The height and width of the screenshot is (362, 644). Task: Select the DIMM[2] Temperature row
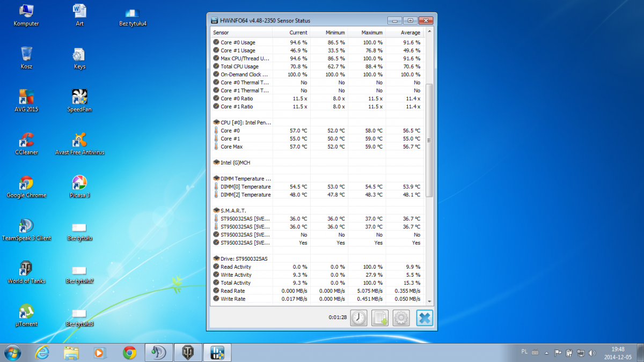tap(317, 195)
